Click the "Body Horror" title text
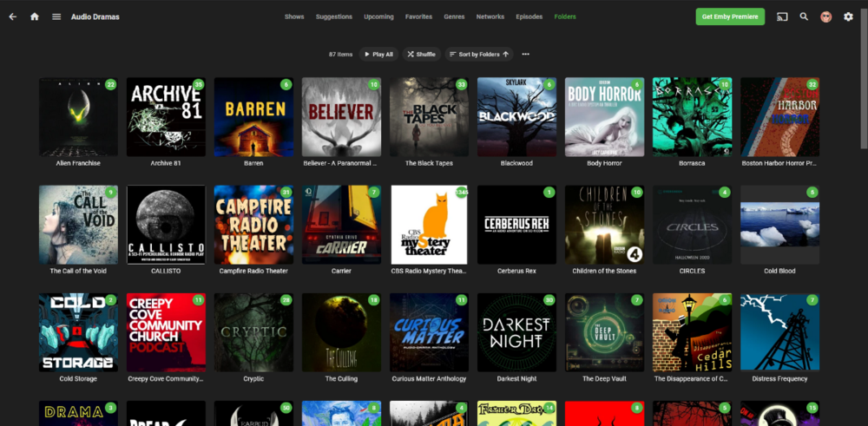The width and height of the screenshot is (868, 426). 604,163
